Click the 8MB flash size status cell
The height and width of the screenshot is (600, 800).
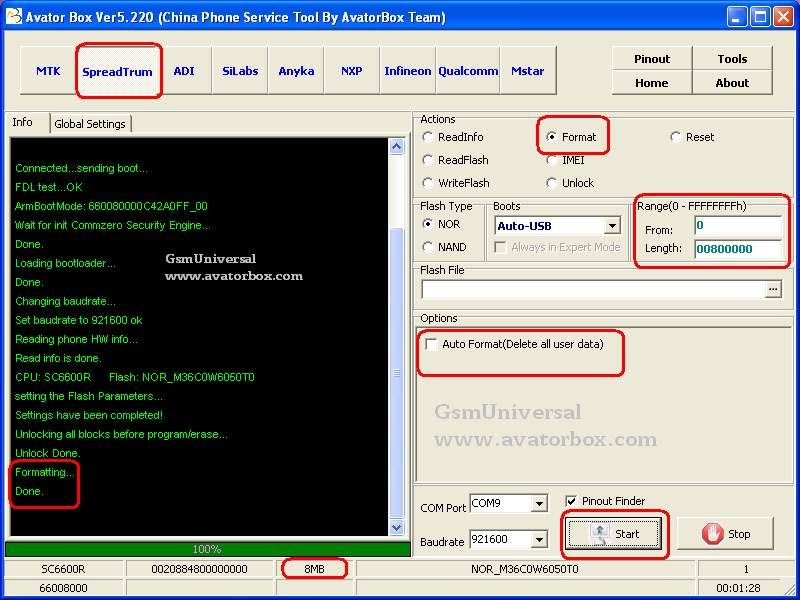[x=314, y=568]
